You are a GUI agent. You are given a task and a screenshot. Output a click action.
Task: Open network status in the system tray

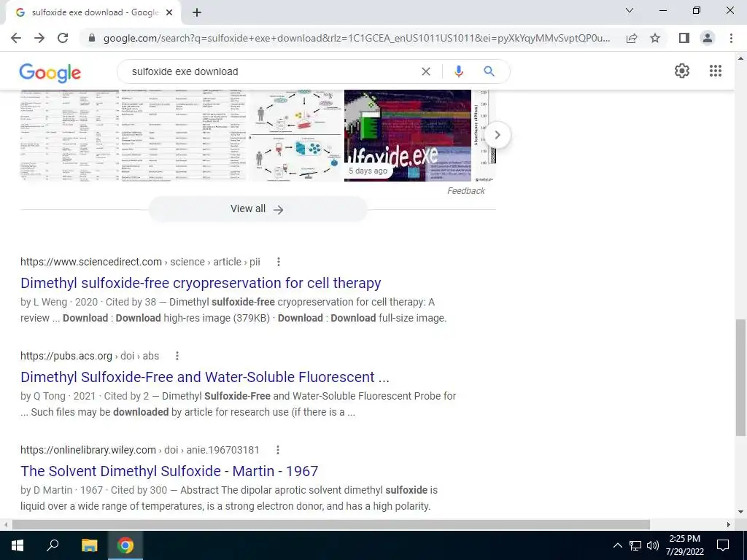pyautogui.click(x=635, y=545)
